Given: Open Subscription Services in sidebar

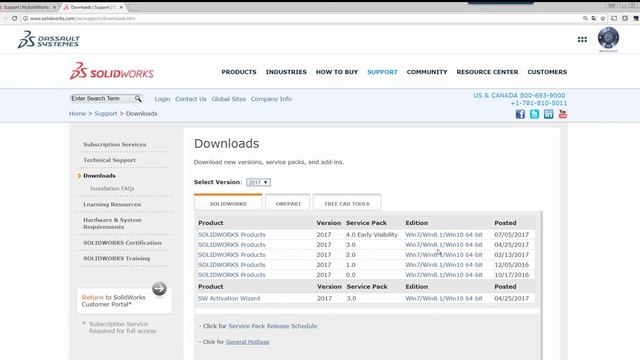Looking at the screenshot, I should point(115,144).
